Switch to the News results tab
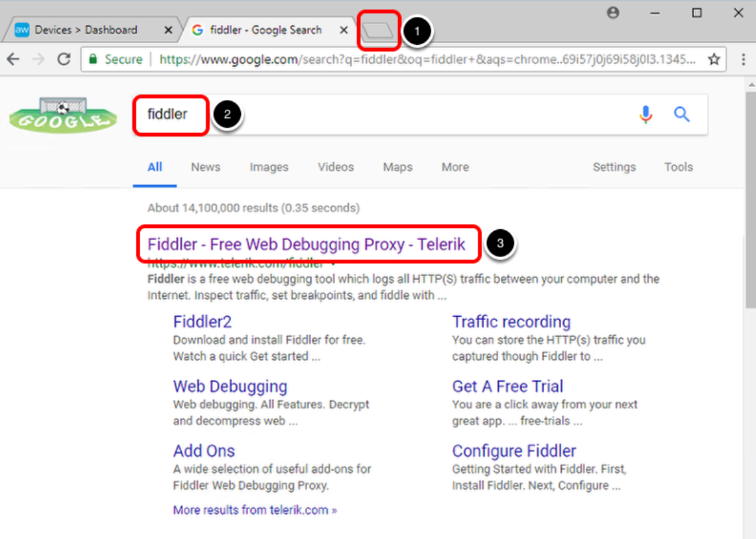This screenshot has height=539, width=756. tap(205, 167)
